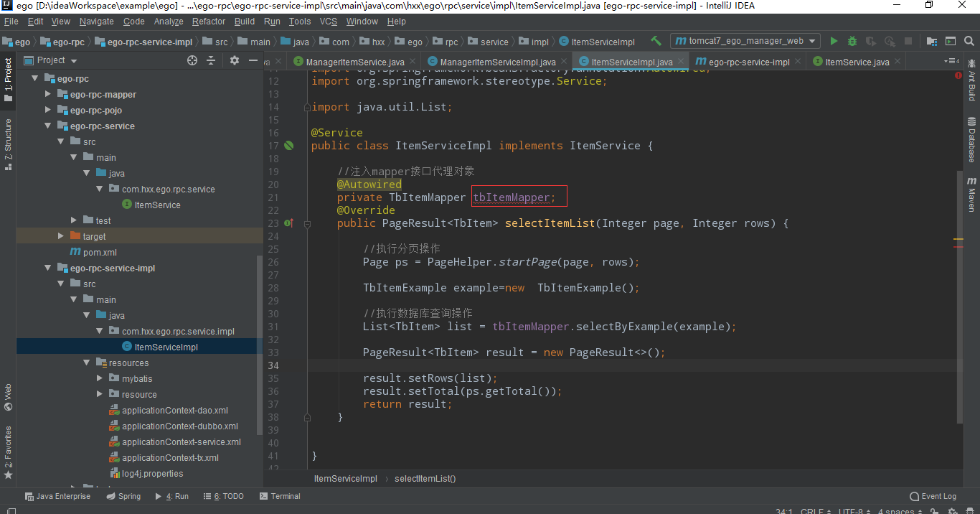
Task: Open the Window menu
Action: tap(362, 22)
